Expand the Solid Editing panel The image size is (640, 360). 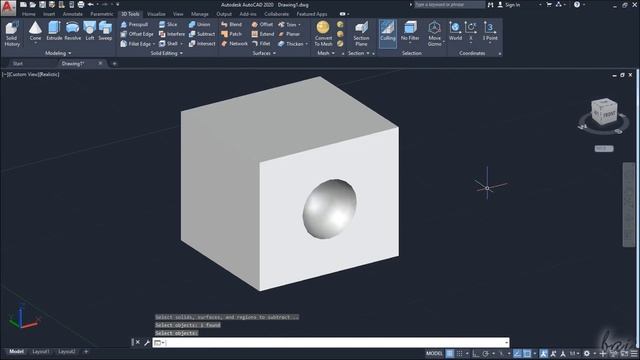(x=167, y=53)
